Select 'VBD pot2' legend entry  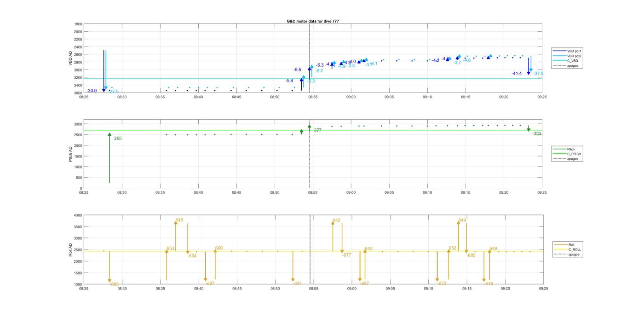pos(575,56)
